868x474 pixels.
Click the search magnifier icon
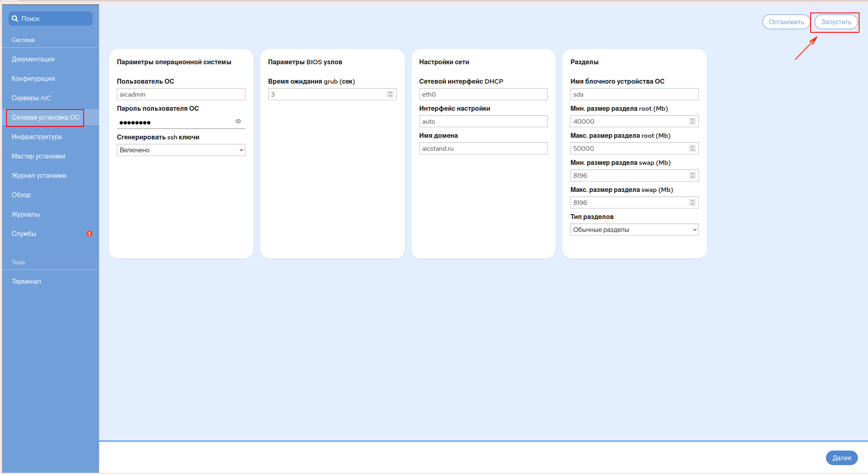[x=15, y=19]
